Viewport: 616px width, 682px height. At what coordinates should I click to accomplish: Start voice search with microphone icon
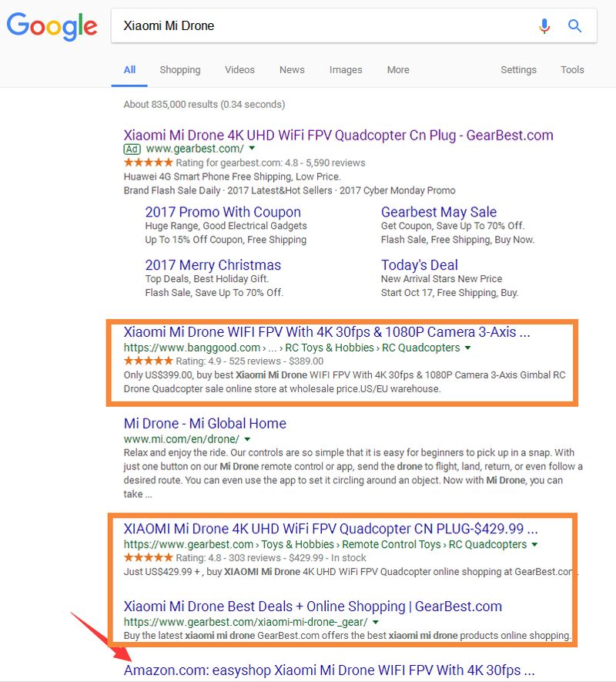(x=544, y=26)
